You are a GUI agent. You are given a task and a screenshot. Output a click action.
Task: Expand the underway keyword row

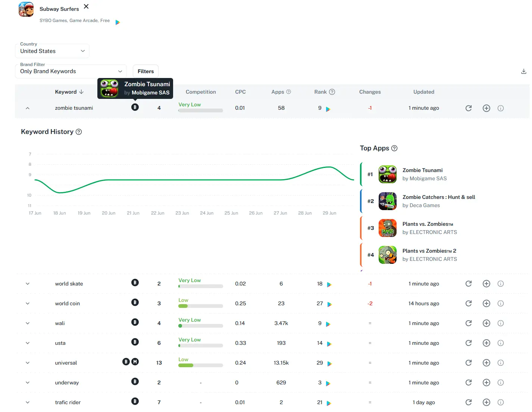click(28, 383)
